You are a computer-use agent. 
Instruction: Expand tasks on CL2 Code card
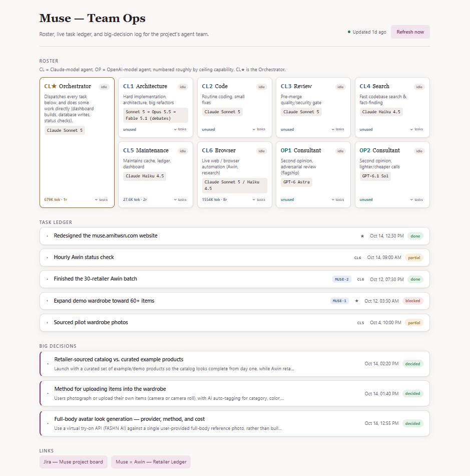(259, 129)
